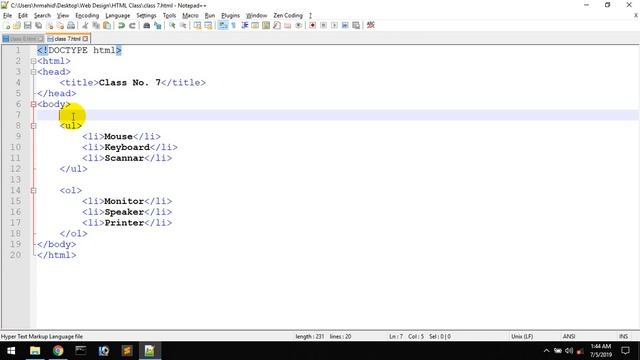Open Find with the binoculars icon

click(x=147, y=25)
